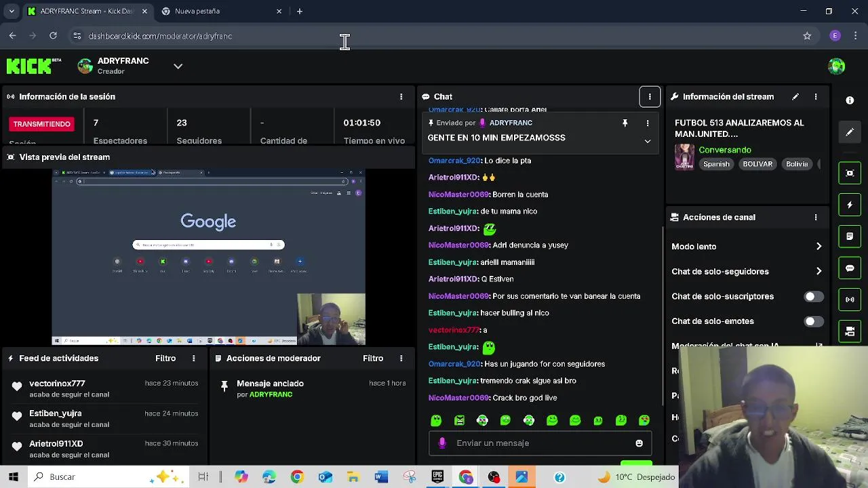Select the ADRYFRANC Stream Kick Dashboard tab
Image resolution: width=868 pixels, height=488 pixels.
87,12
